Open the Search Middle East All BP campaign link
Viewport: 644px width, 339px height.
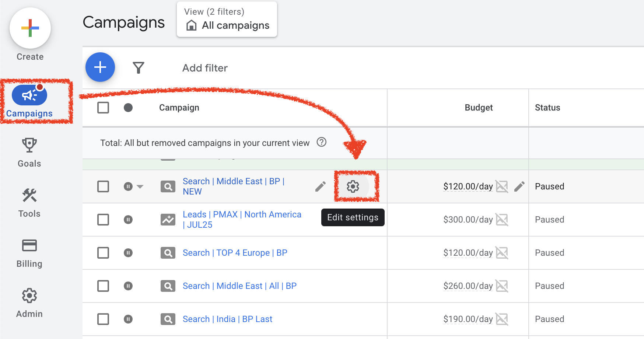click(x=239, y=286)
